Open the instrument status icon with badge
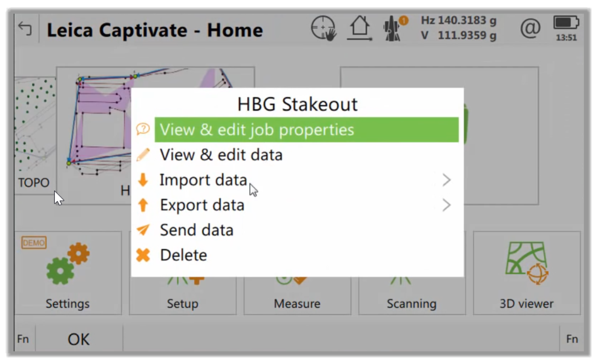The image size is (597, 364). [x=395, y=28]
